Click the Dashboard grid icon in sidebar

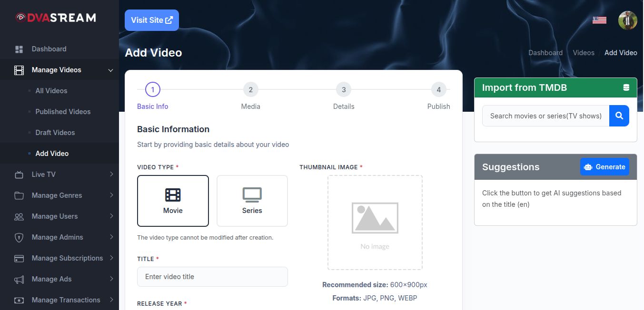click(19, 49)
